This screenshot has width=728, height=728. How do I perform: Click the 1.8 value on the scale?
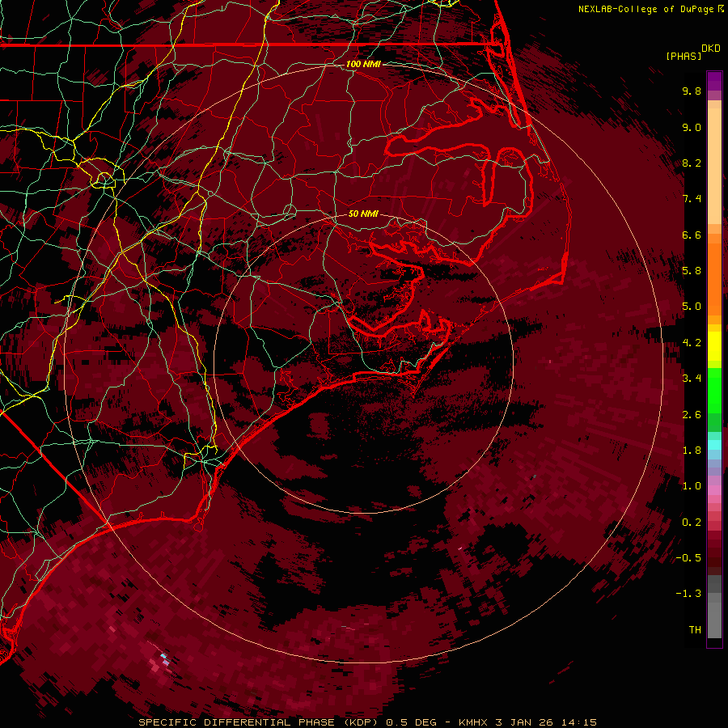[x=692, y=451]
